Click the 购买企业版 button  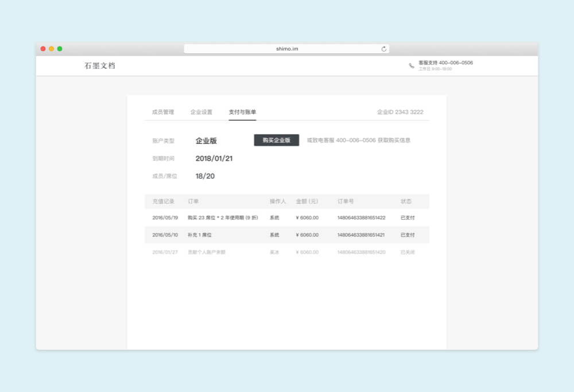(x=277, y=140)
